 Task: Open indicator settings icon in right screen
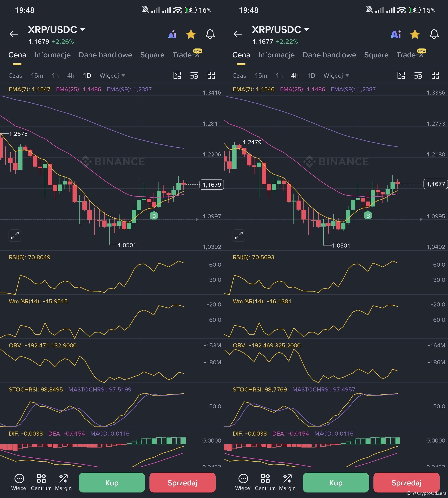pyautogui.click(x=418, y=76)
